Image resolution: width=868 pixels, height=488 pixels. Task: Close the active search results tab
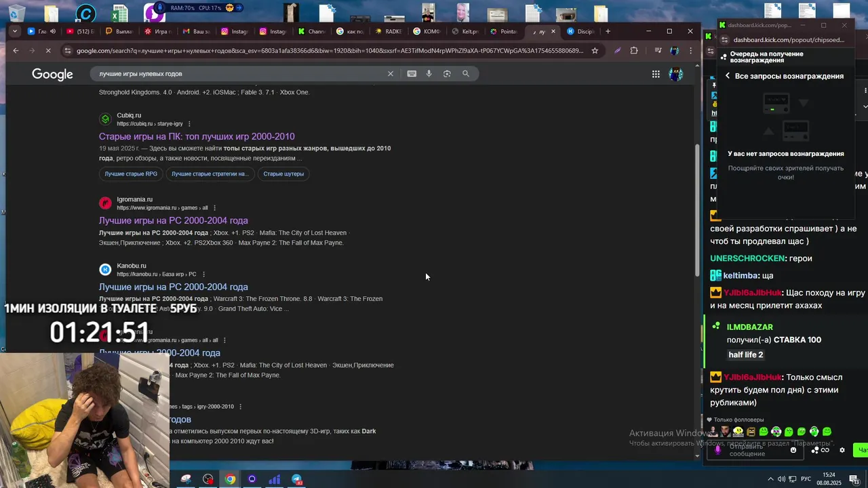[553, 31]
